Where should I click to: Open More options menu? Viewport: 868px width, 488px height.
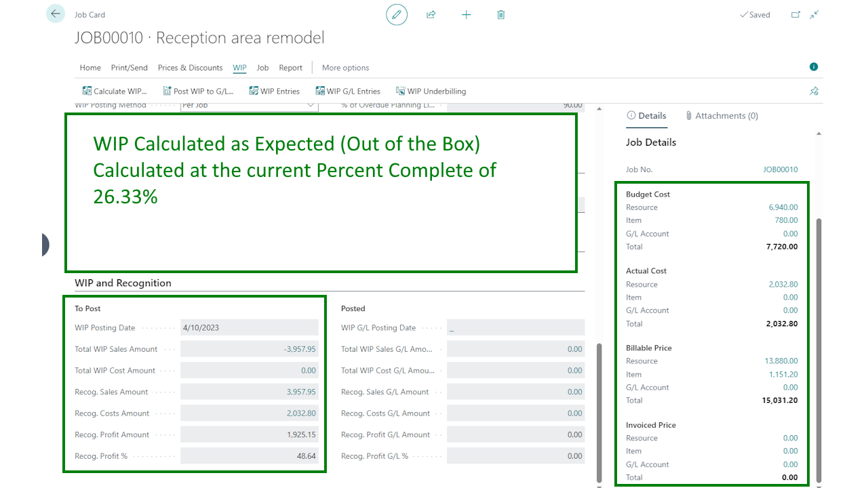coord(345,68)
